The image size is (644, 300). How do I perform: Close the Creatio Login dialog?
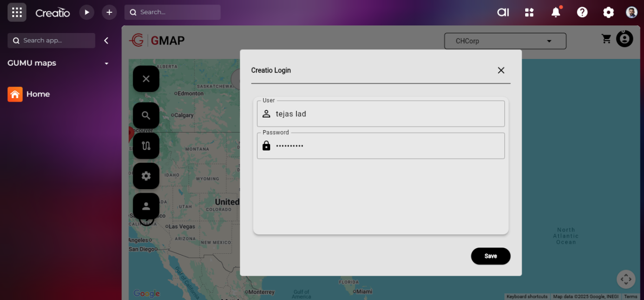[x=501, y=70]
